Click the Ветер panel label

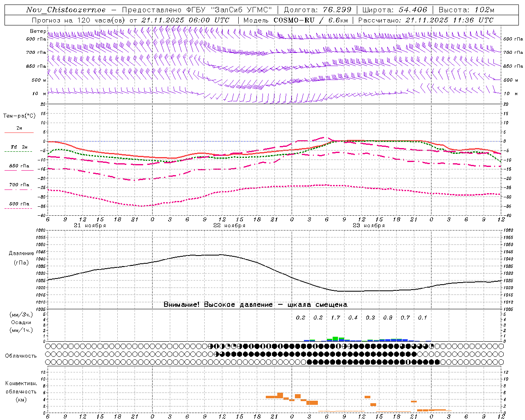click(x=38, y=31)
